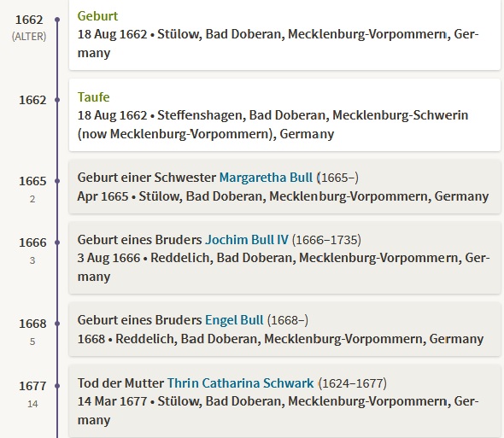Click the 1662 Geburt timeline dot
Screen dimensions: 504x438
pos(57,20)
